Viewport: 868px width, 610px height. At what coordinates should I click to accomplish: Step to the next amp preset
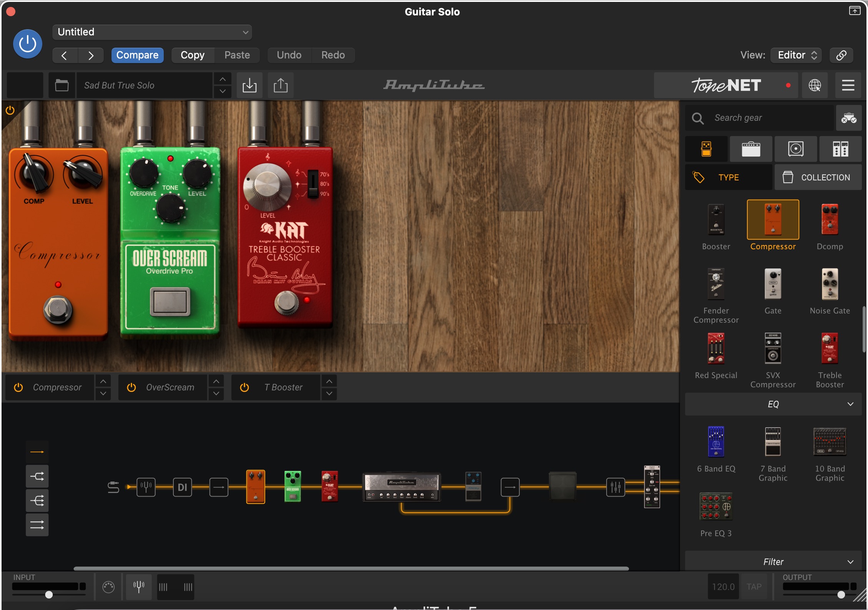[223, 92]
